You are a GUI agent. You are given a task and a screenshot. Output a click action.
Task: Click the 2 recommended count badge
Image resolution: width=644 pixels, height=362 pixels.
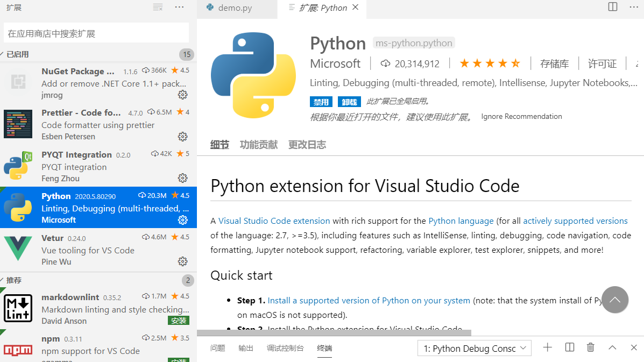(x=188, y=280)
